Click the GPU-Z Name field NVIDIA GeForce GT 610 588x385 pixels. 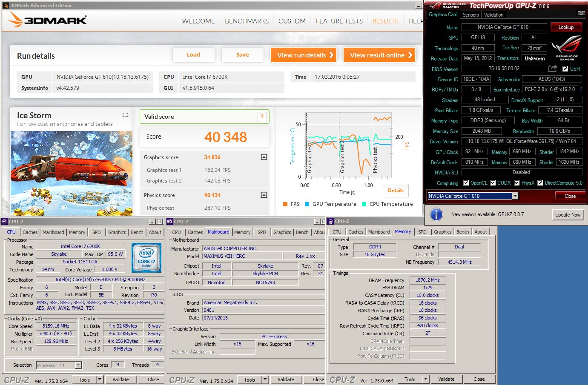click(504, 27)
